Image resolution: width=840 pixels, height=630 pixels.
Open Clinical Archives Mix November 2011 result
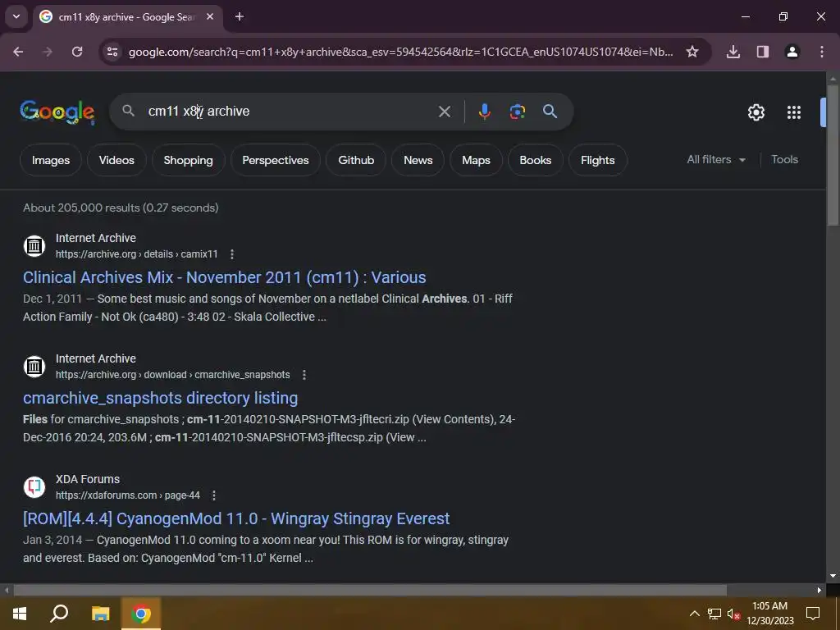coord(225,277)
